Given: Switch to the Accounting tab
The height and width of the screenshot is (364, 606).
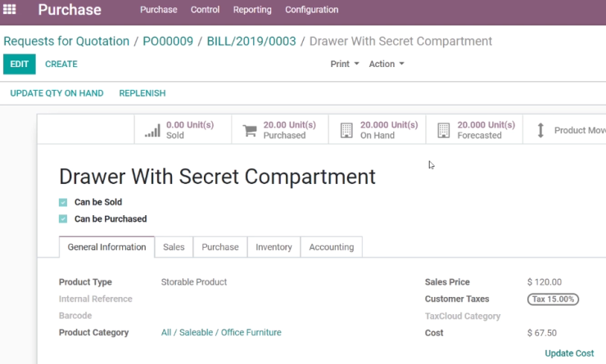Looking at the screenshot, I should [x=331, y=247].
